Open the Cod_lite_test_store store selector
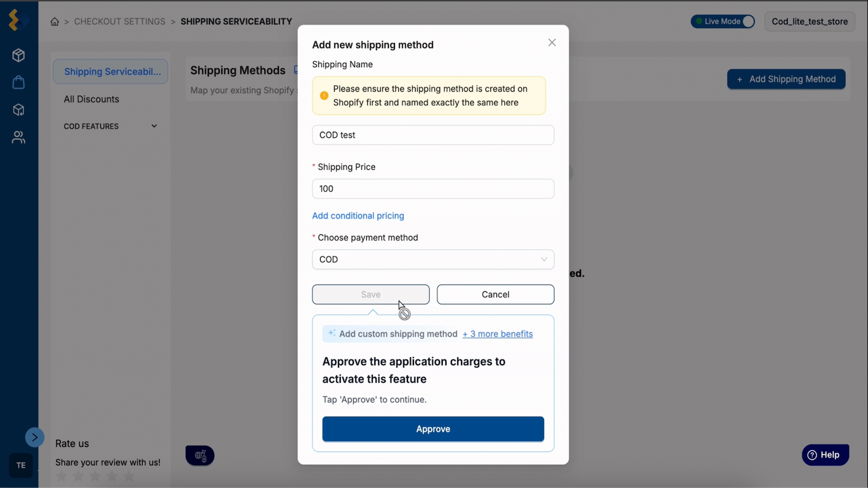This screenshot has width=868, height=488. pyautogui.click(x=809, y=22)
